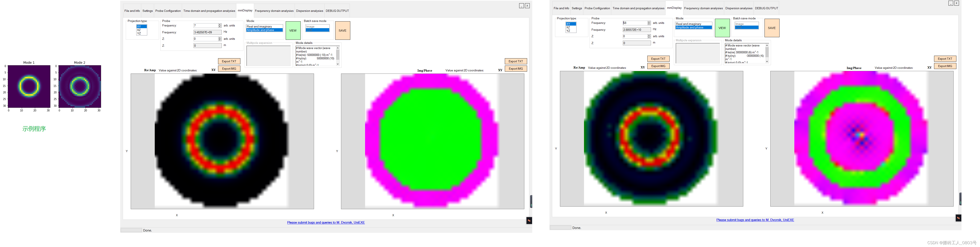980x247 pixels.
Task: Click orange SAVE button in left window
Action: point(342,31)
